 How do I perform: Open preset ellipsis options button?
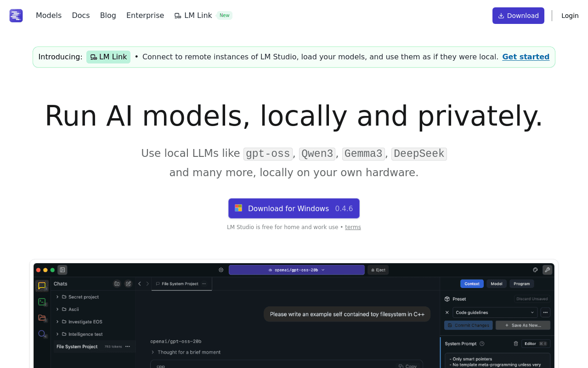[x=545, y=312]
